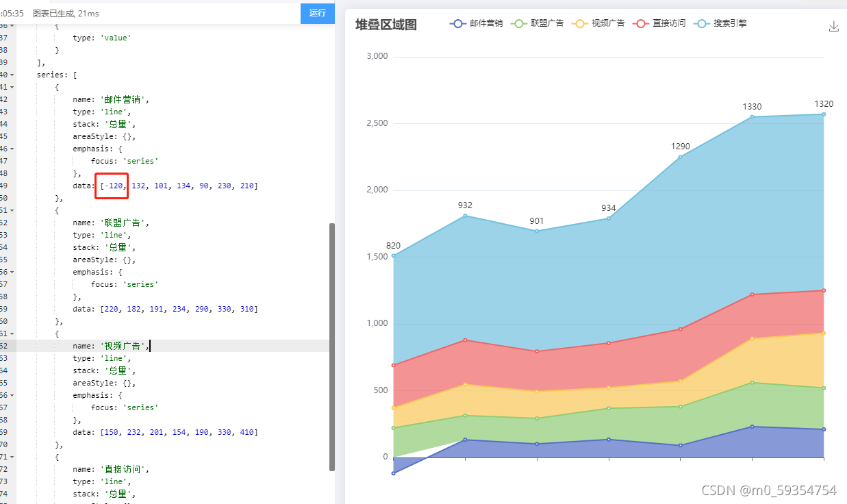Click the data line starting with 150, 232

coord(165,432)
